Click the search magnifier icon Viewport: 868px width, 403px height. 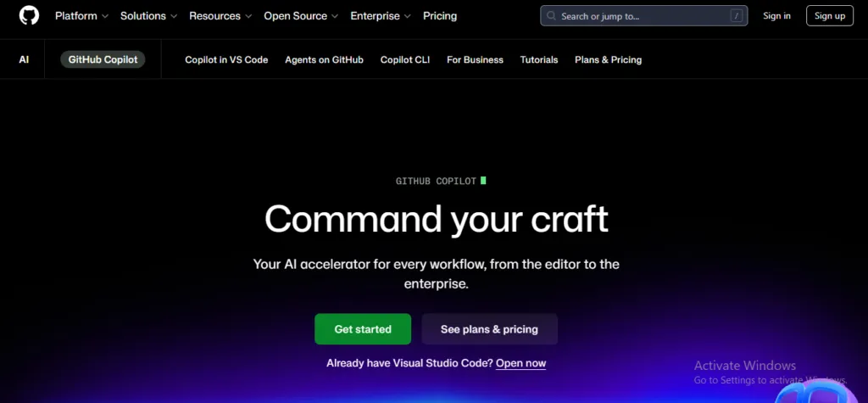tap(551, 16)
